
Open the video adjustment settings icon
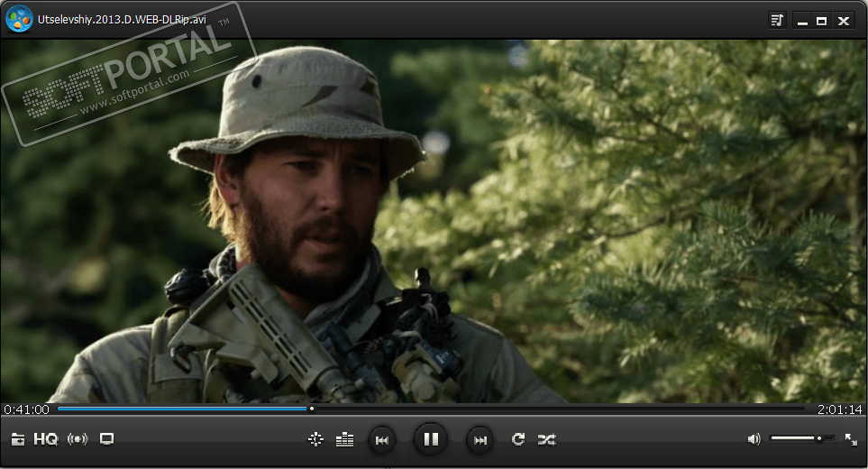pos(315,439)
